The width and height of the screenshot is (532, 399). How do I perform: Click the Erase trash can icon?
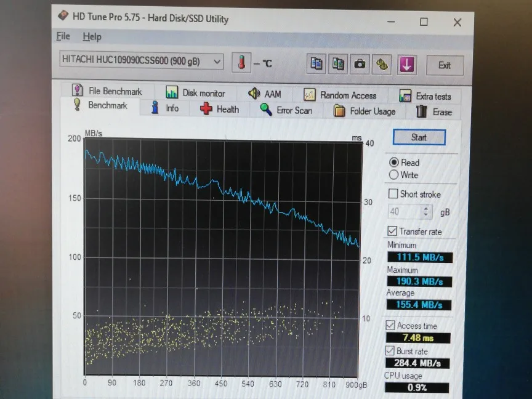point(421,111)
